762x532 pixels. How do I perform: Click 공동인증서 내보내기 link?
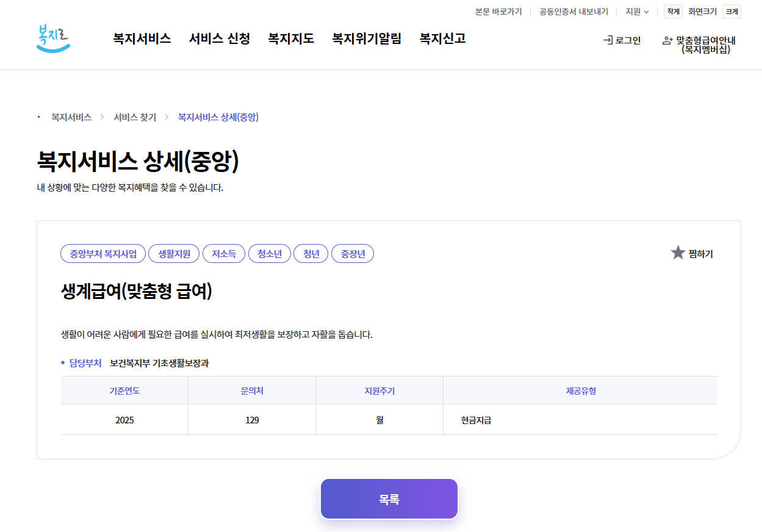573,12
